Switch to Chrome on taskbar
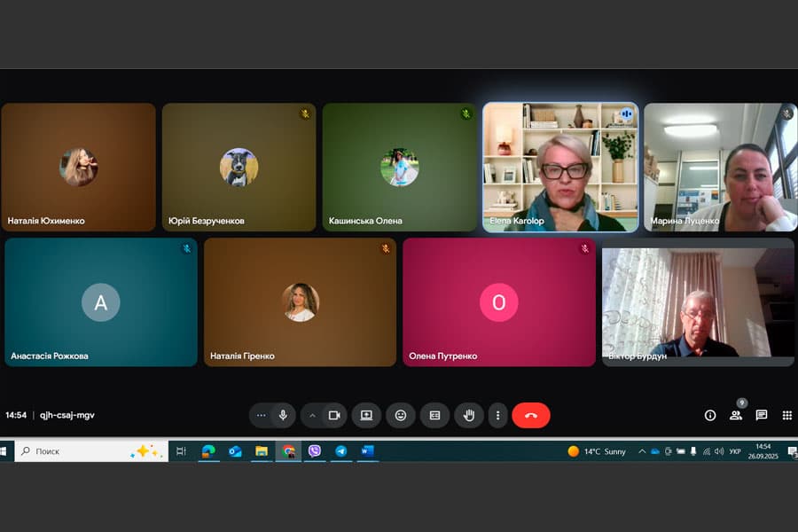This screenshot has height=532, width=798. pos(288,451)
